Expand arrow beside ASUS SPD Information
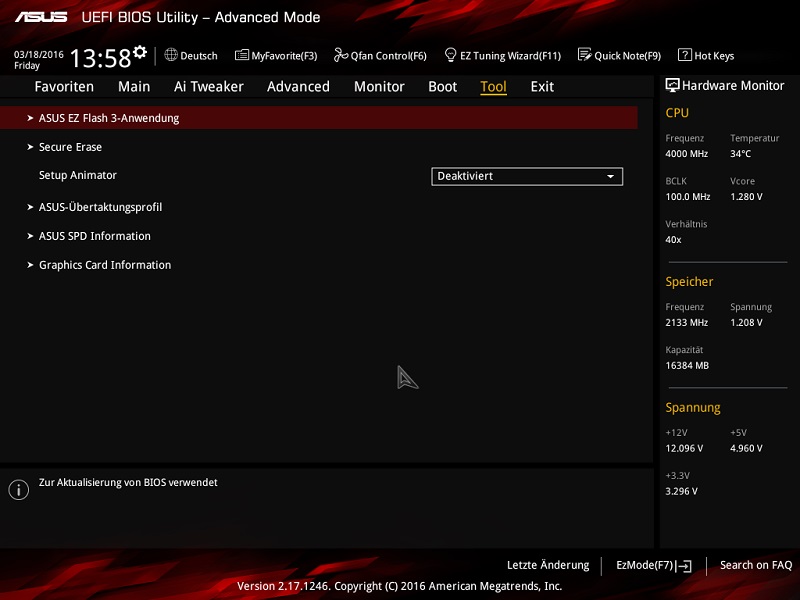 [x=30, y=236]
